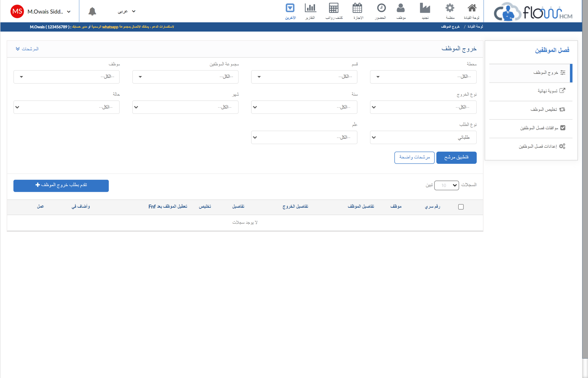588x378 pixels.
Task: Open the التقارير bar chart icon
Action: coord(310,8)
